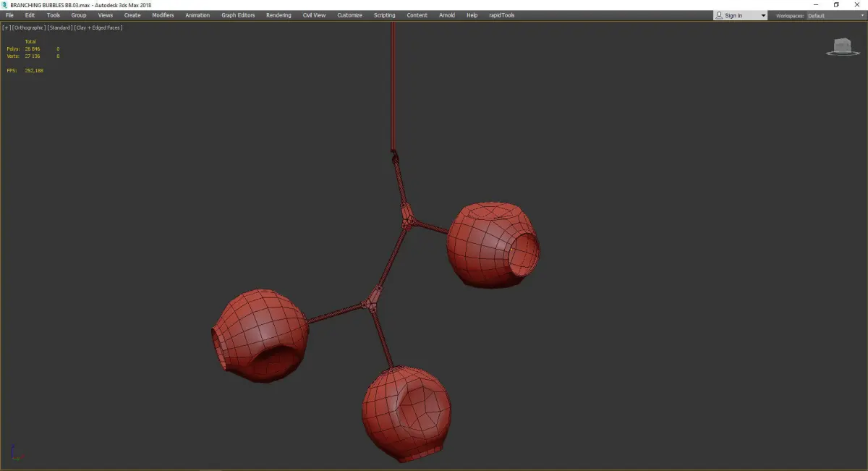This screenshot has height=471, width=868.
Task: Click the 3ds Max application icon in title bar
Action: coord(5,5)
